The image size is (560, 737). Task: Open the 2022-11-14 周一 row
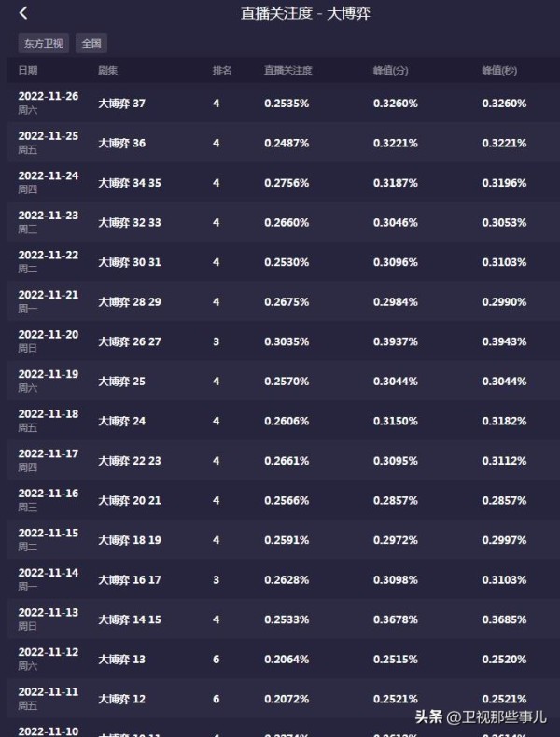pos(284,579)
